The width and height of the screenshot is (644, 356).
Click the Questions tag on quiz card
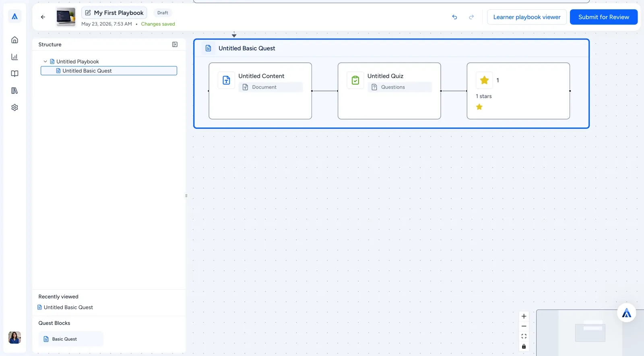tap(400, 87)
